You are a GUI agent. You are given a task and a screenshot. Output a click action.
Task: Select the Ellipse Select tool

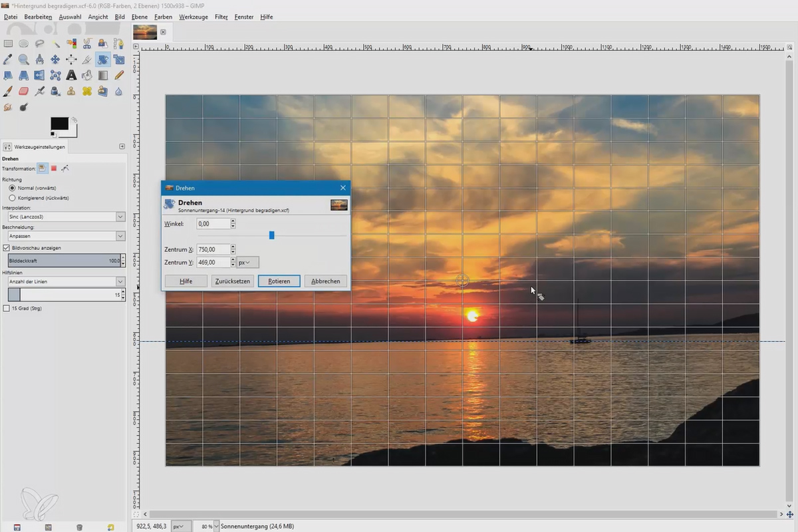click(23, 43)
